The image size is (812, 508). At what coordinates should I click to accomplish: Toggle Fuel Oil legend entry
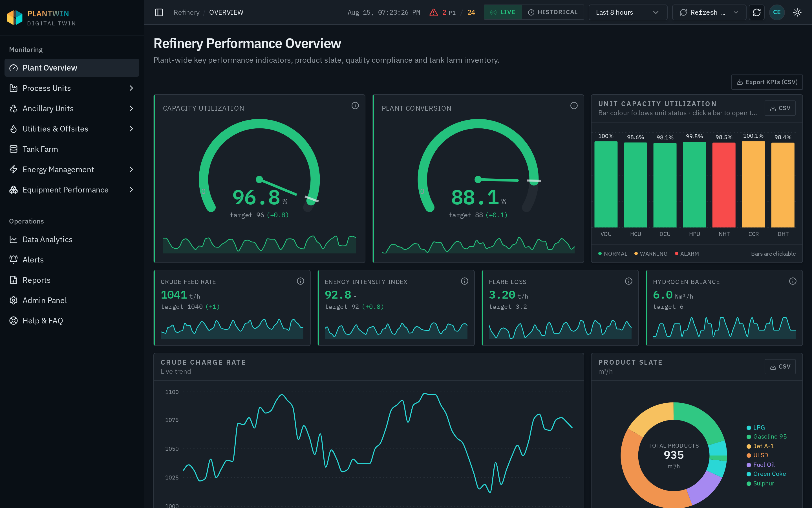(760, 465)
